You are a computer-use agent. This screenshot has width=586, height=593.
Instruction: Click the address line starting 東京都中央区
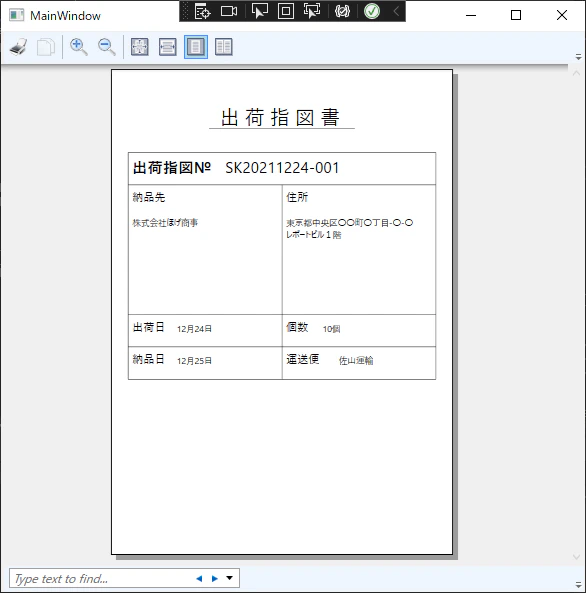(x=350, y=223)
